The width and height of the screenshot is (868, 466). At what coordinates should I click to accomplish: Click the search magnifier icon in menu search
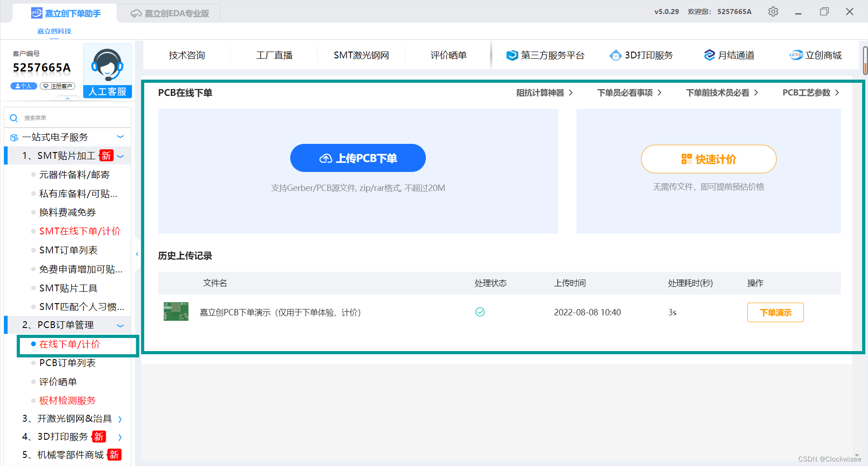(14, 118)
